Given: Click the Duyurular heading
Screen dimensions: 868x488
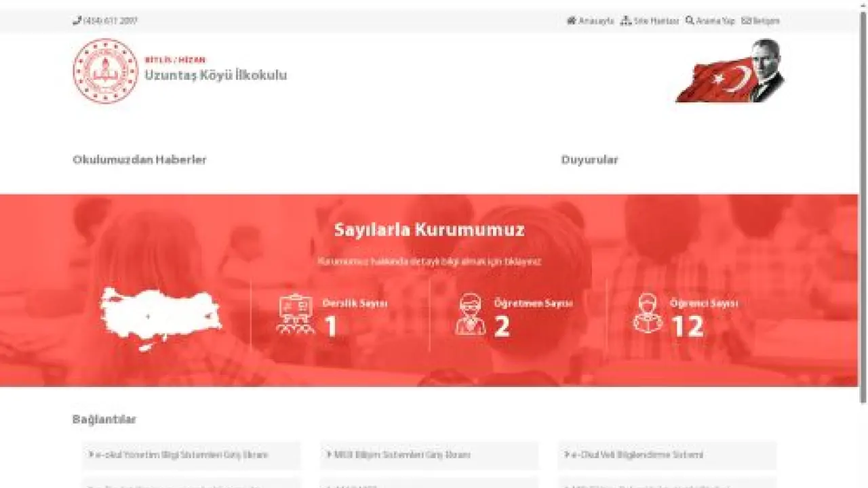Looking at the screenshot, I should click(590, 160).
